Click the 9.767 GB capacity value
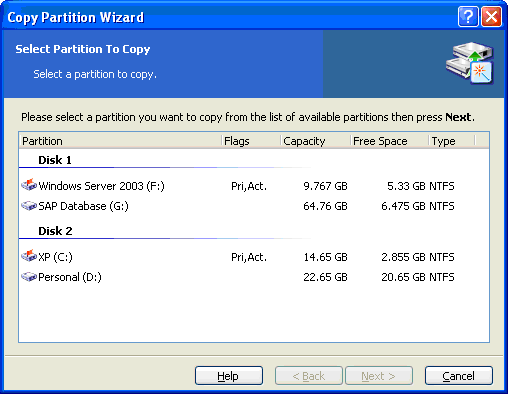 (x=325, y=186)
